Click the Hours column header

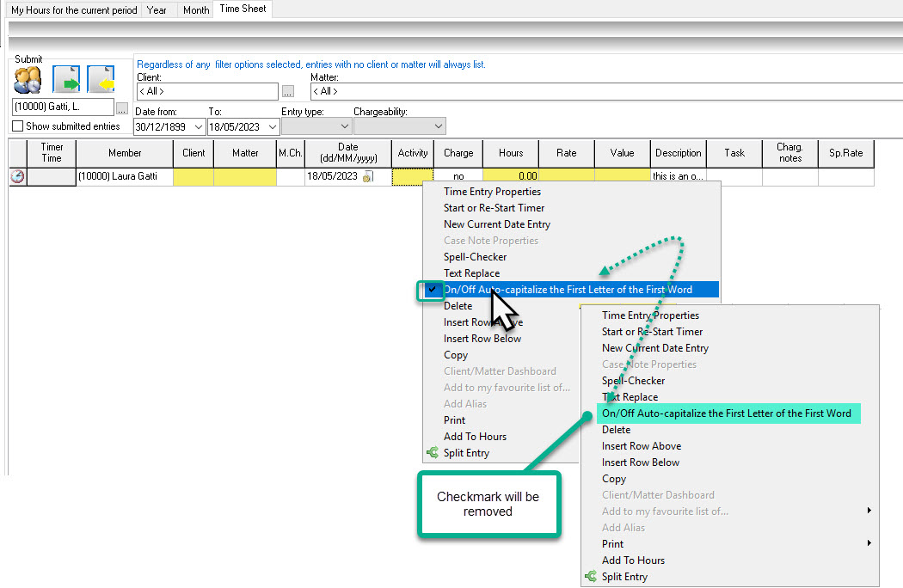pyautogui.click(x=511, y=153)
